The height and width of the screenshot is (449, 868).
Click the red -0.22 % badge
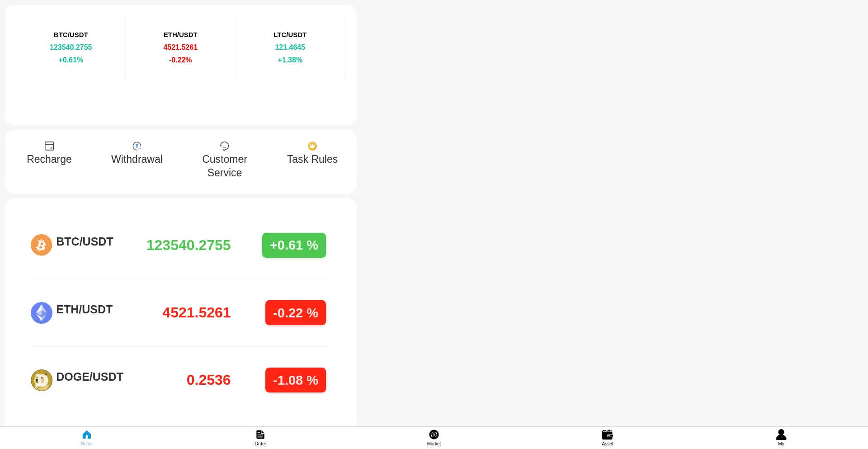tap(295, 312)
